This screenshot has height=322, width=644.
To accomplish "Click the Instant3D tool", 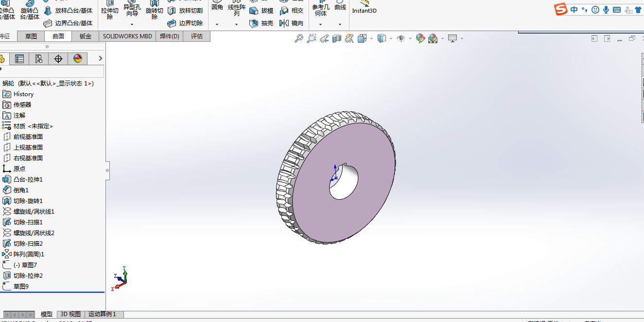I will (364, 7).
